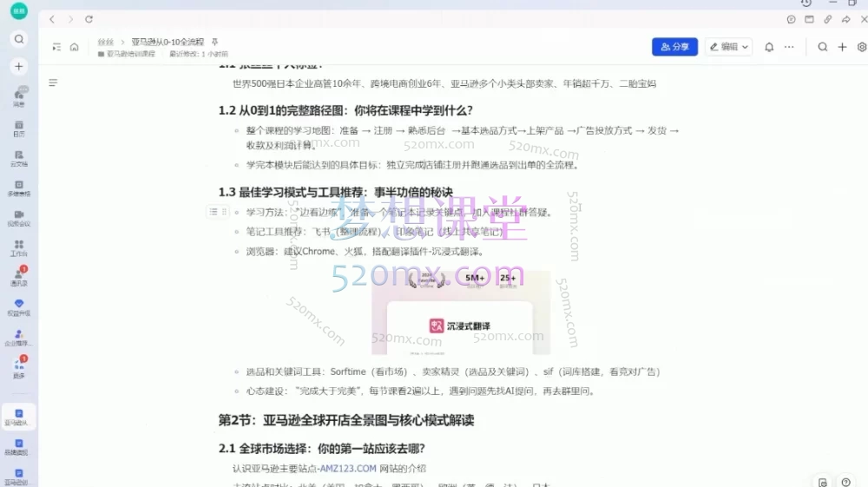Screen dimensions: 868x487
Task: Click the forward share arrow icon
Action: 845,19
